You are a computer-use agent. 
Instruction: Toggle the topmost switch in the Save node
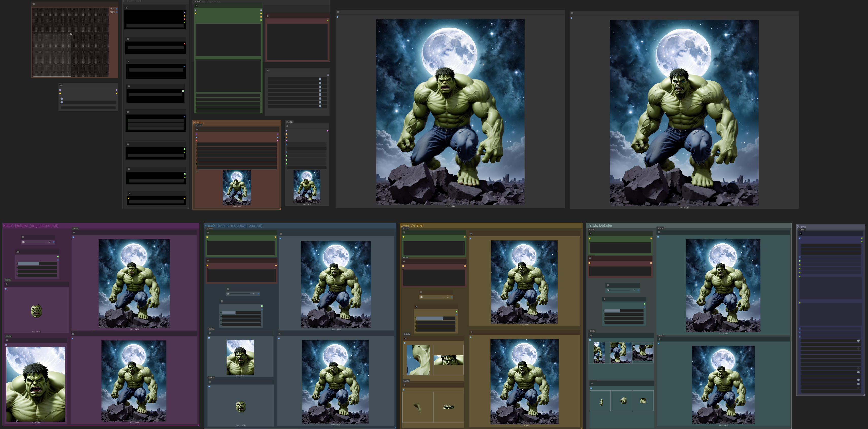click(858, 341)
